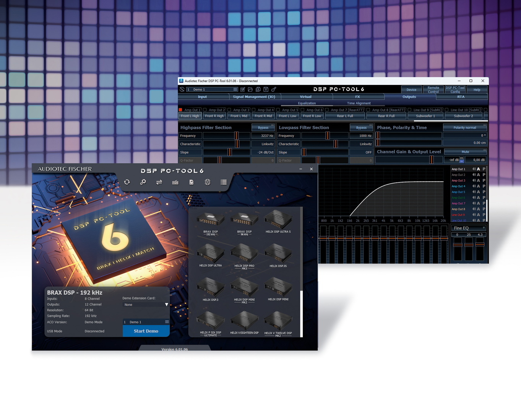Open the Demo Extension Card dropdown
Viewport: 521px width, 420px height.
pyautogui.click(x=146, y=305)
